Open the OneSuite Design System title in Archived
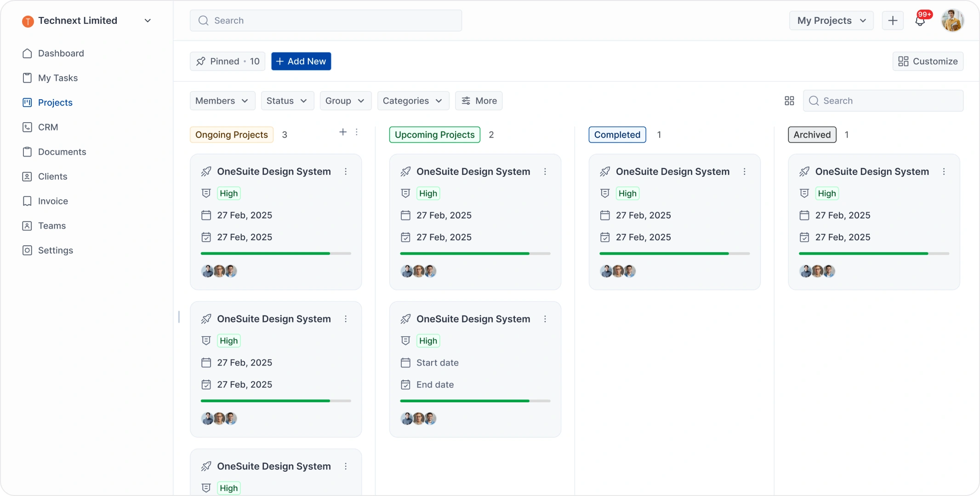Viewport: 980px width, 496px height. pyautogui.click(x=872, y=171)
